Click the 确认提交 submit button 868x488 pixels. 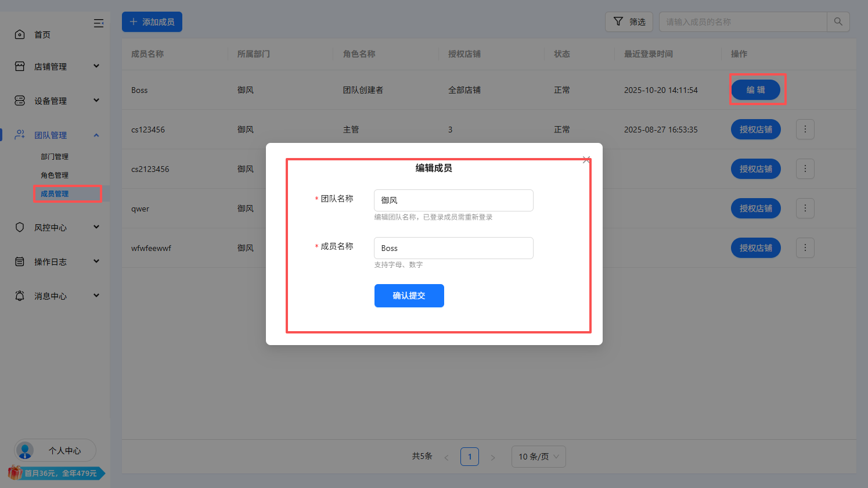point(409,296)
